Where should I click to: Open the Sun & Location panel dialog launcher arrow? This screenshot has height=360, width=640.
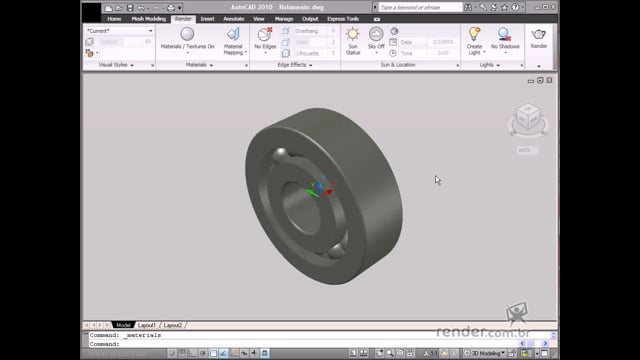point(458,65)
